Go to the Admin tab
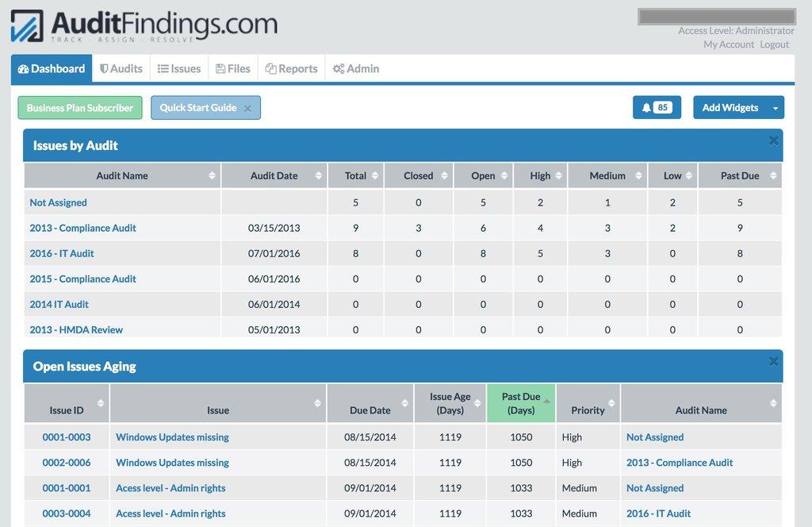The height and width of the screenshot is (527, 812). click(356, 69)
